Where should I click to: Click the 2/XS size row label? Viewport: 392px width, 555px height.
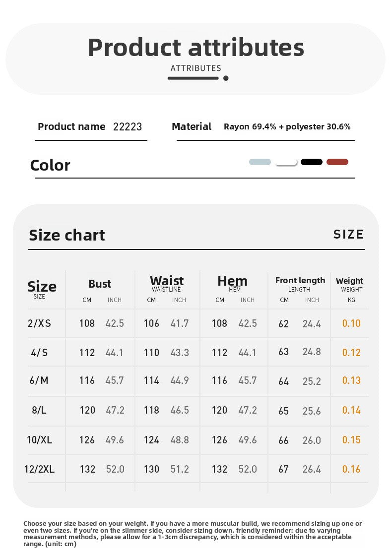click(39, 323)
